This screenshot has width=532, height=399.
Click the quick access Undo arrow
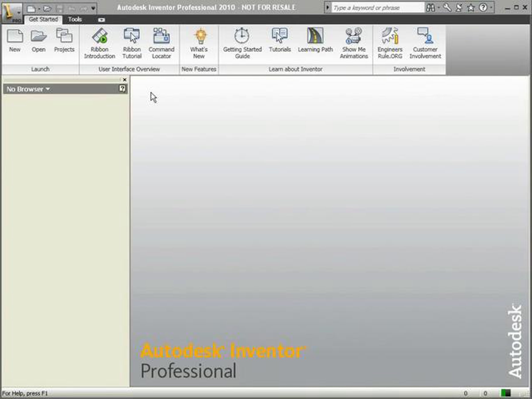click(71, 9)
